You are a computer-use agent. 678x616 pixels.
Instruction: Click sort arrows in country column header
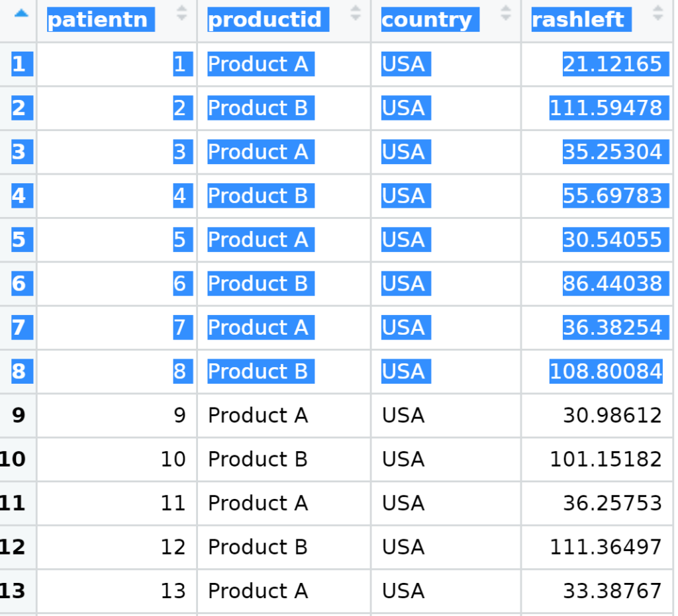(x=506, y=13)
